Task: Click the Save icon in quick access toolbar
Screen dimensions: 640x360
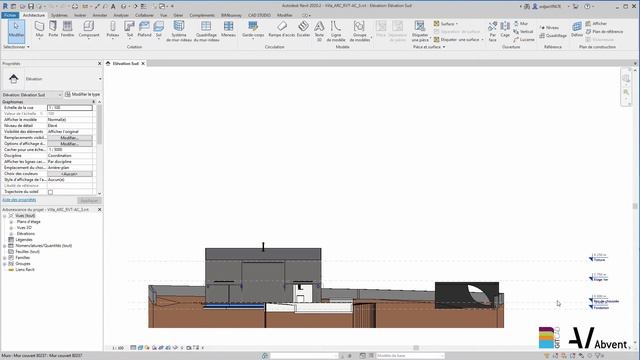Action: point(31,7)
